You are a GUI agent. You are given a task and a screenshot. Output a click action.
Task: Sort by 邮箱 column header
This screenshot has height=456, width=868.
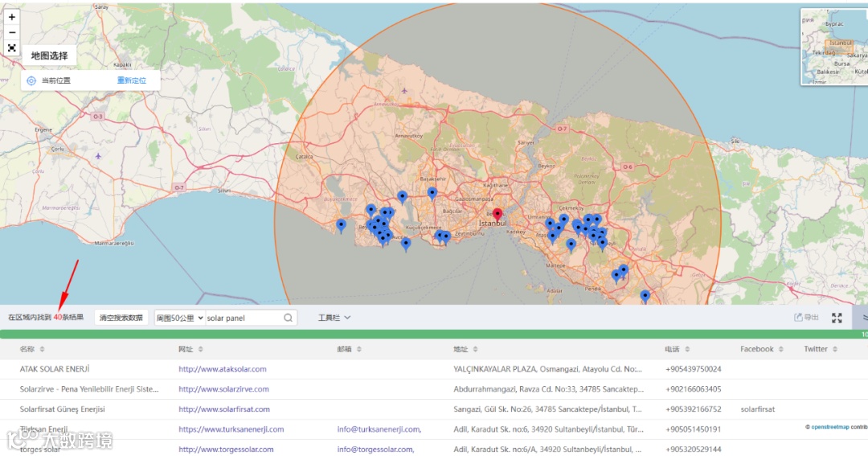point(350,349)
